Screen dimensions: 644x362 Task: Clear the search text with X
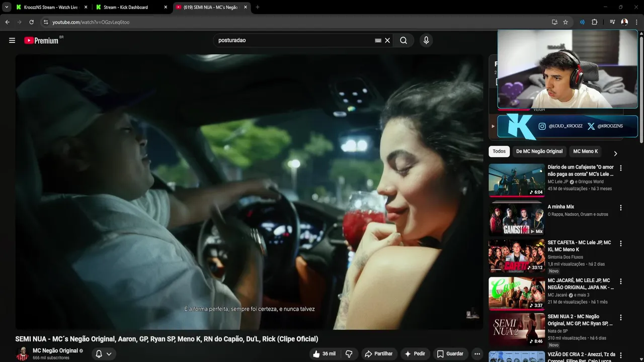(387, 40)
